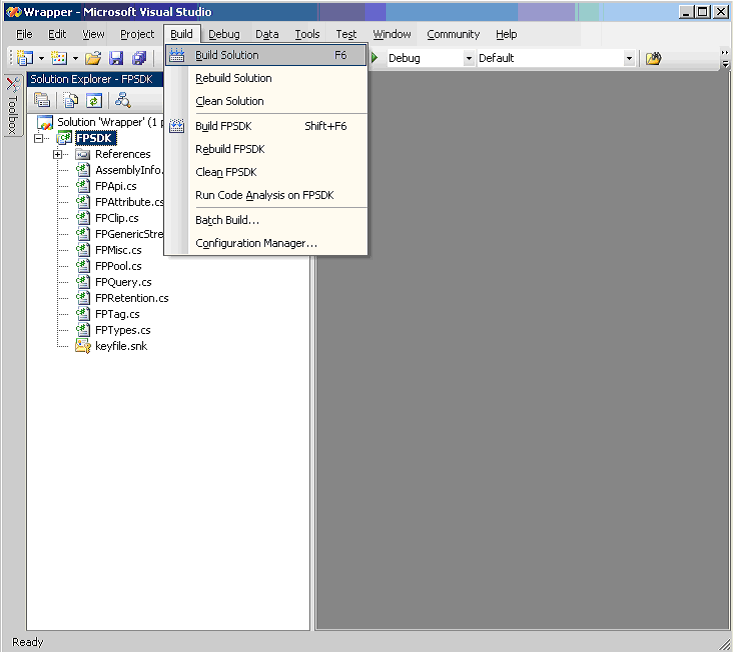Select FPRetention.cs in the tree
Image resolution: width=733 pixels, height=652 pixels.
coord(132,298)
